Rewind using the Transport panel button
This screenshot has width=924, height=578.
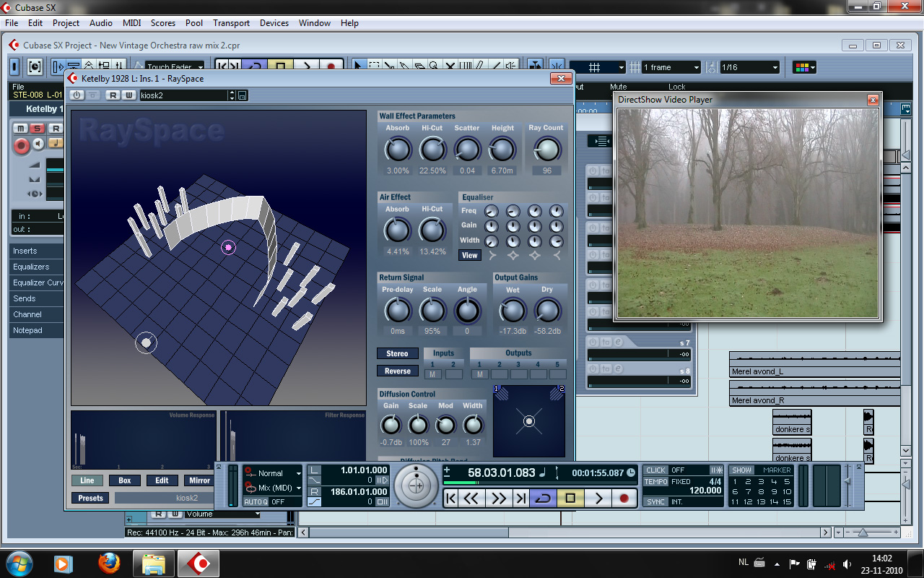click(471, 498)
